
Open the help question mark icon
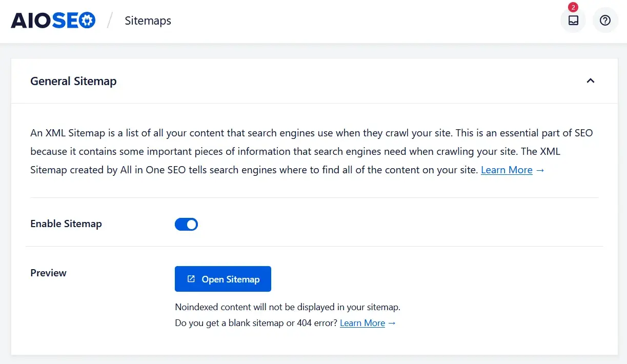click(605, 21)
